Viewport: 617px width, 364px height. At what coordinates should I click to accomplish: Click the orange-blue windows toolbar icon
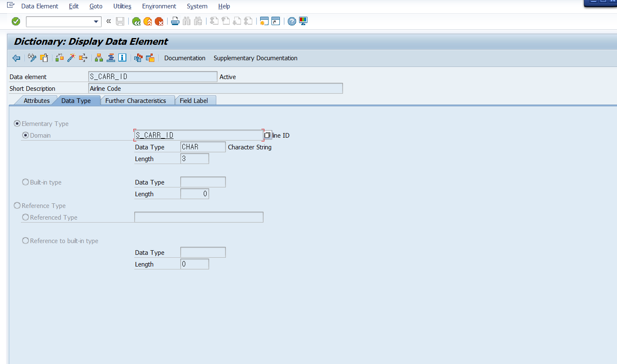[x=150, y=58]
